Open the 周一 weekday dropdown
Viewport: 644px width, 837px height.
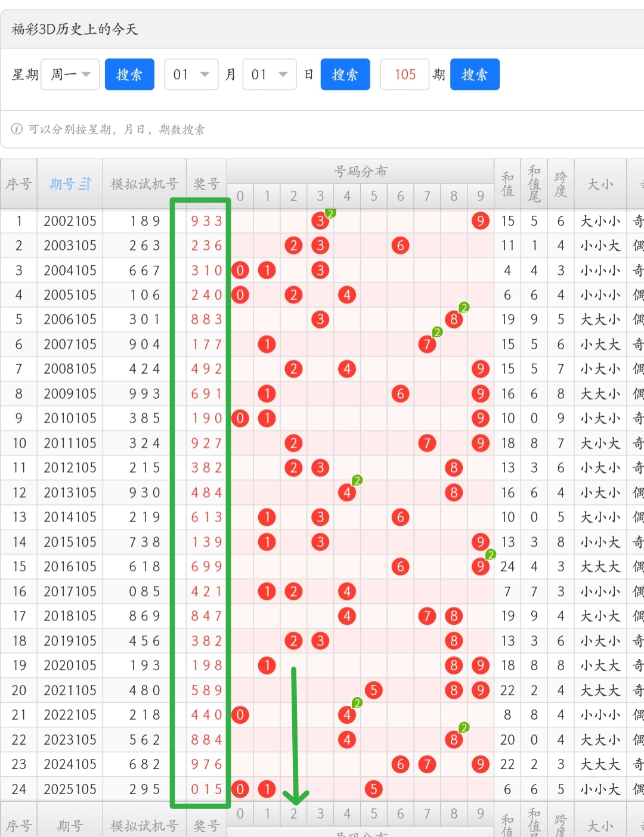[70, 75]
